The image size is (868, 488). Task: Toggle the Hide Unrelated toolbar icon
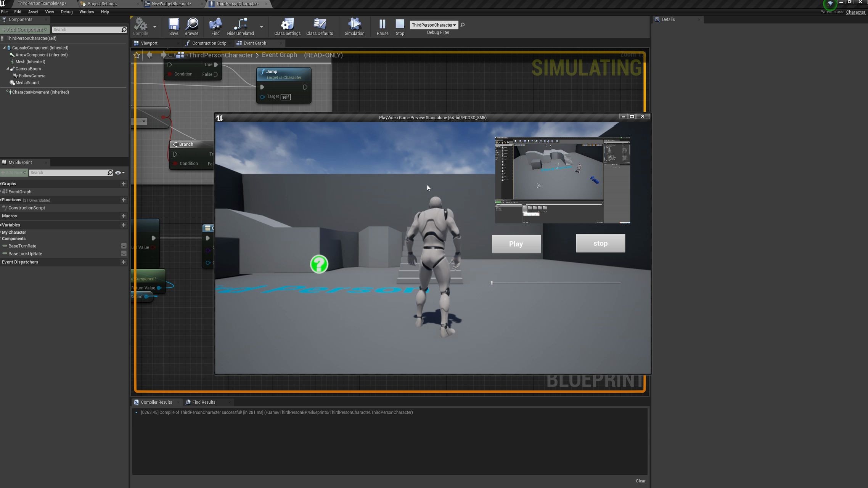pyautogui.click(x=240, y=26)
